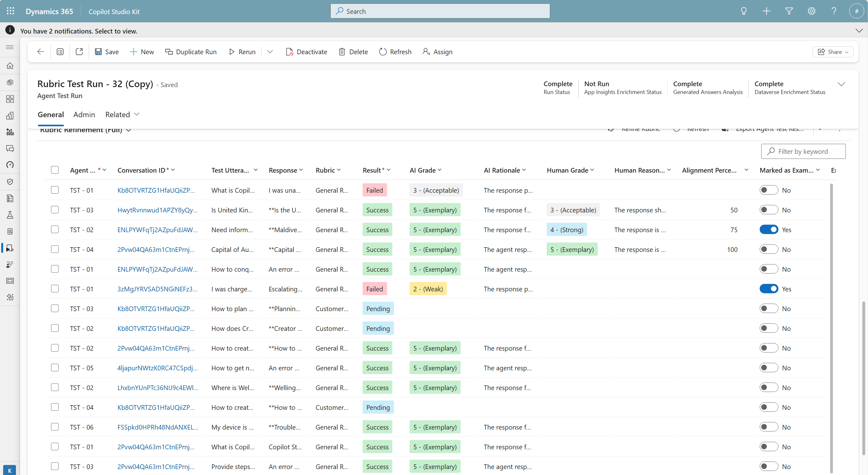Screen dimensions: 868x475
Task: Expand the header status fields chevron
Action: pyautogui.click(x=841, y=84)
